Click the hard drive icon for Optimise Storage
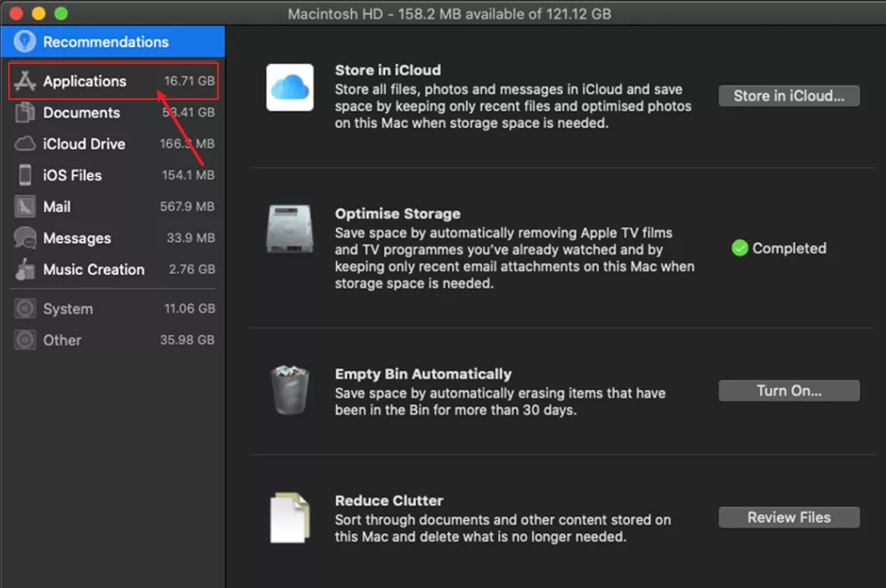 pyautogui.click(x=290, y=228)
